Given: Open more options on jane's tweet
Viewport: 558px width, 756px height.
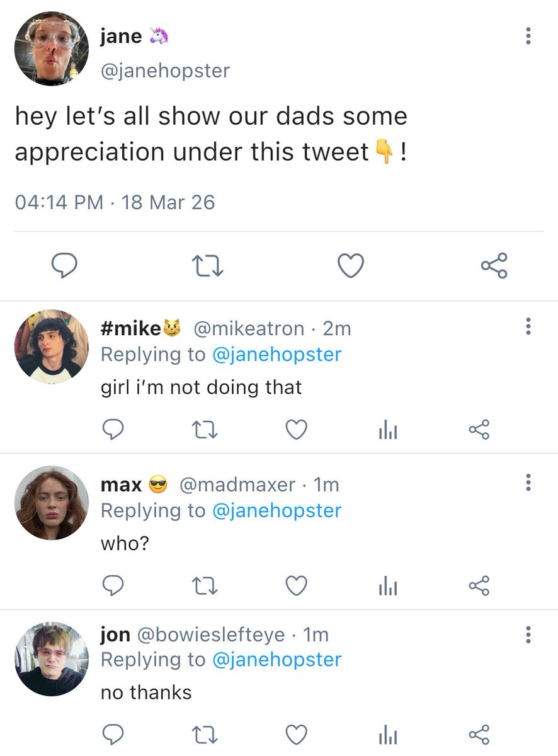Looking at the screenshot, I should [x=528, y=36].
